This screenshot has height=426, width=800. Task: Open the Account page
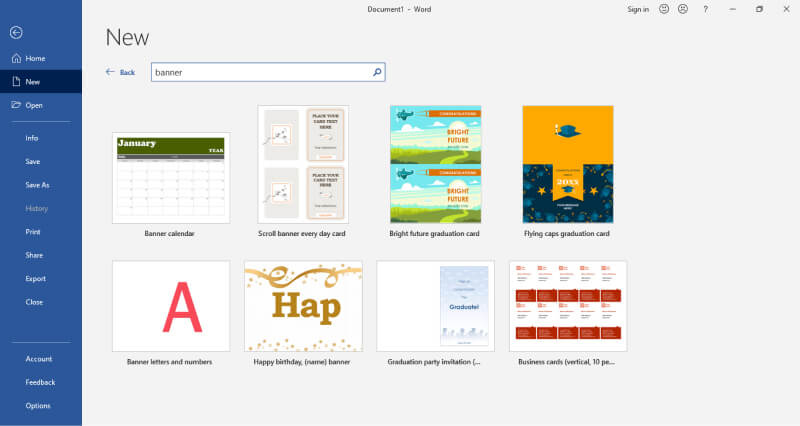click(x=39, y=359)
